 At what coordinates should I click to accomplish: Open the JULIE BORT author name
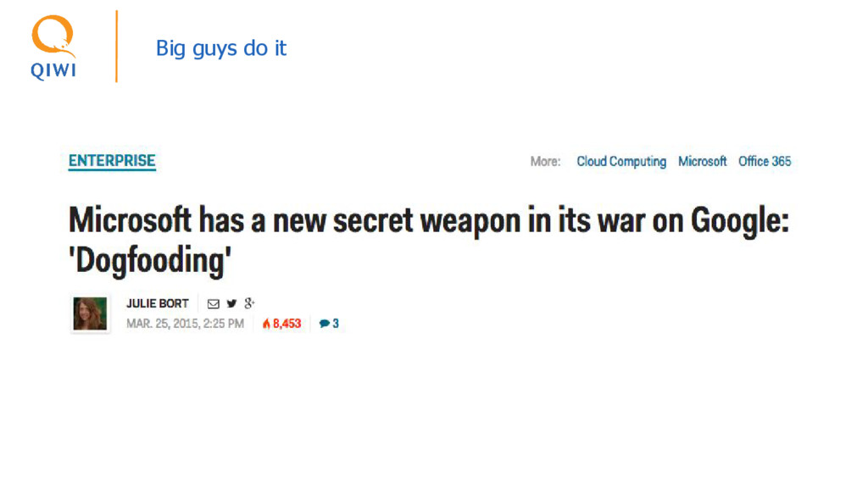[x=157, y=304]
